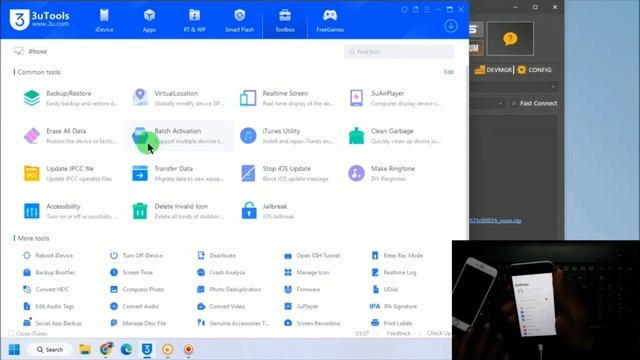Click the Find tool search field
The height and width of the screenshot is (360, 640).
coord(399,52)
